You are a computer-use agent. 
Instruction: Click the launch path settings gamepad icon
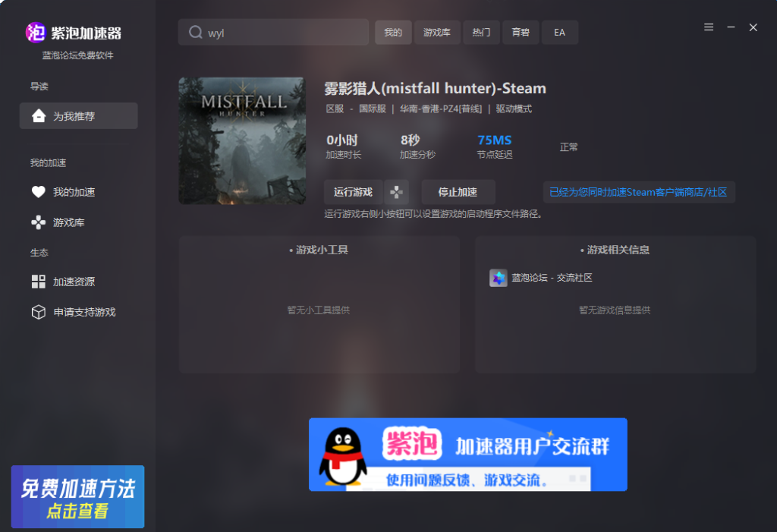pyautogui.click(x=396, y=192)
